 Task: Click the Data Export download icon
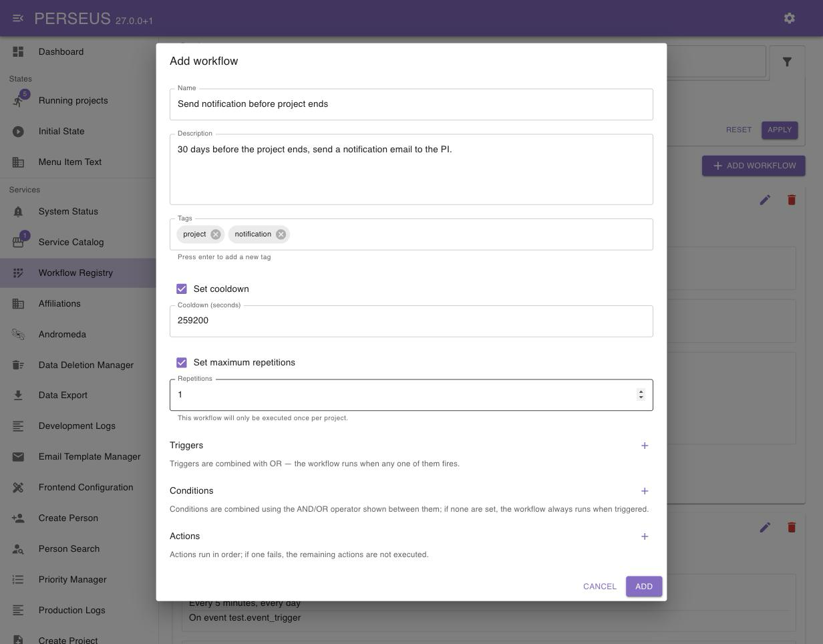click(18, 395)
